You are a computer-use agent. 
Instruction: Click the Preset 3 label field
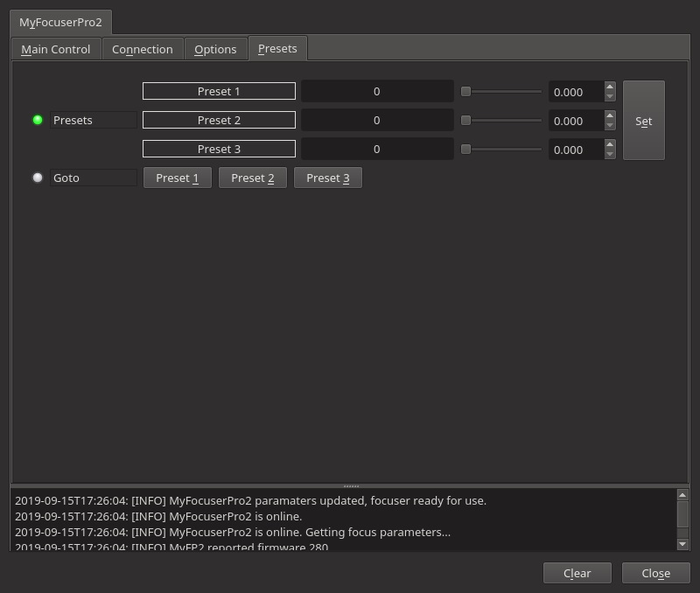[219, 149]
